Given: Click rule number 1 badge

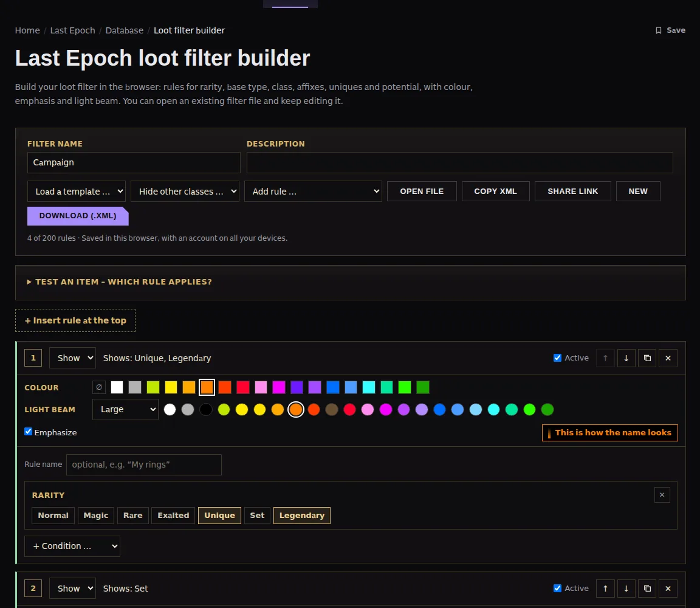Looking at the screenshot, I should pos(33,358).
